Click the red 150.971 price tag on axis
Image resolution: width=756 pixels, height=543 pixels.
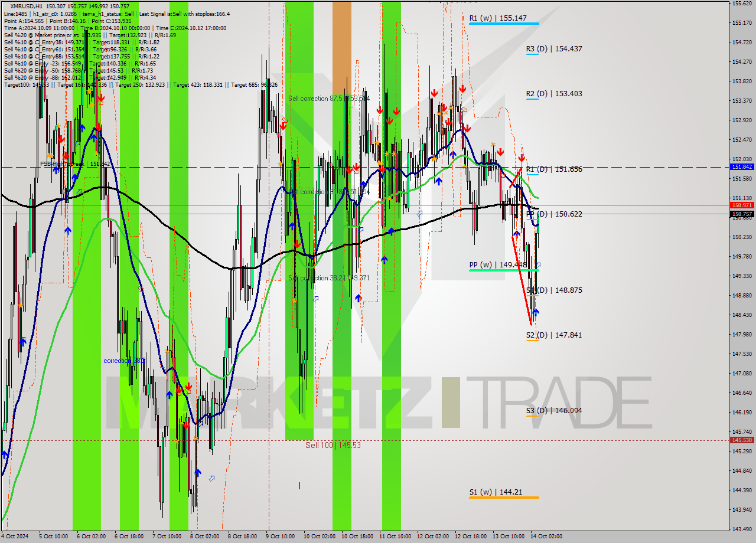[x=742, y=205]
